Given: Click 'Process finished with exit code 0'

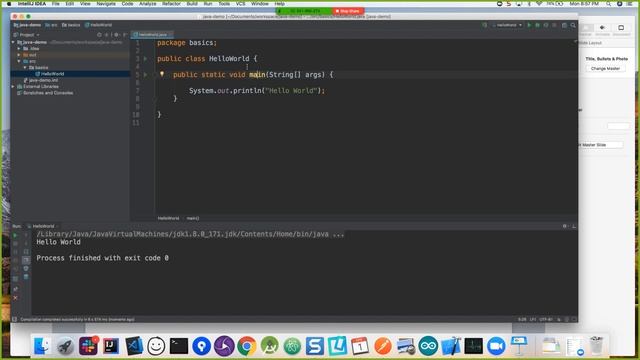Looking at the screenshot, I should click(102, 258).
